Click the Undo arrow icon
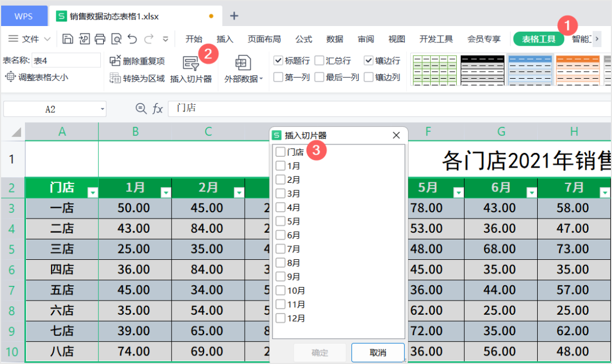 coord(133,38)
